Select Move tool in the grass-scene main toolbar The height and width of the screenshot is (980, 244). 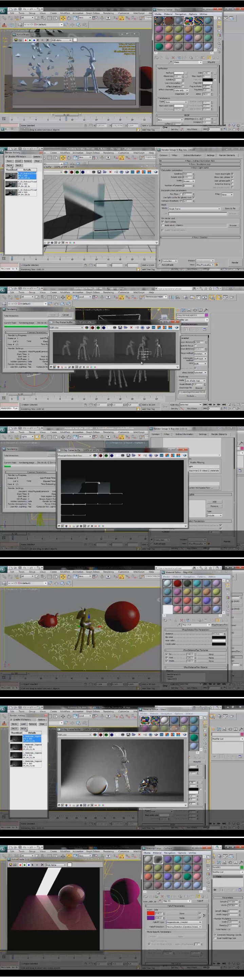pos(63,577)
